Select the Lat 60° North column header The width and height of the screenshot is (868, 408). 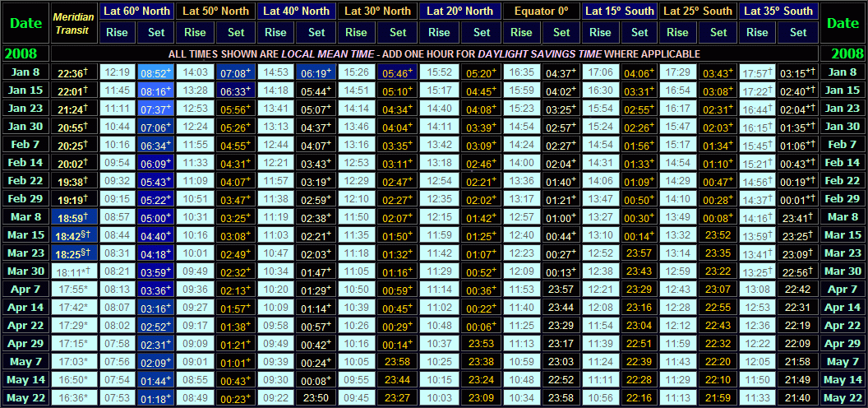pos(136,12)
